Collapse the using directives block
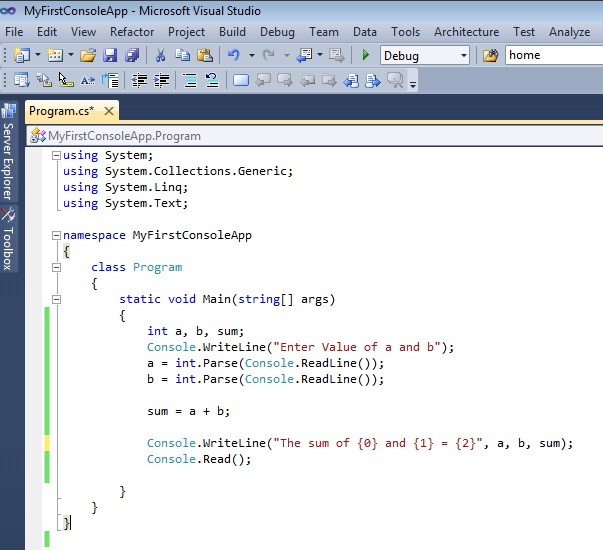Image resolution: width=603 pixels, height=550 pixels. pos(56,155)
